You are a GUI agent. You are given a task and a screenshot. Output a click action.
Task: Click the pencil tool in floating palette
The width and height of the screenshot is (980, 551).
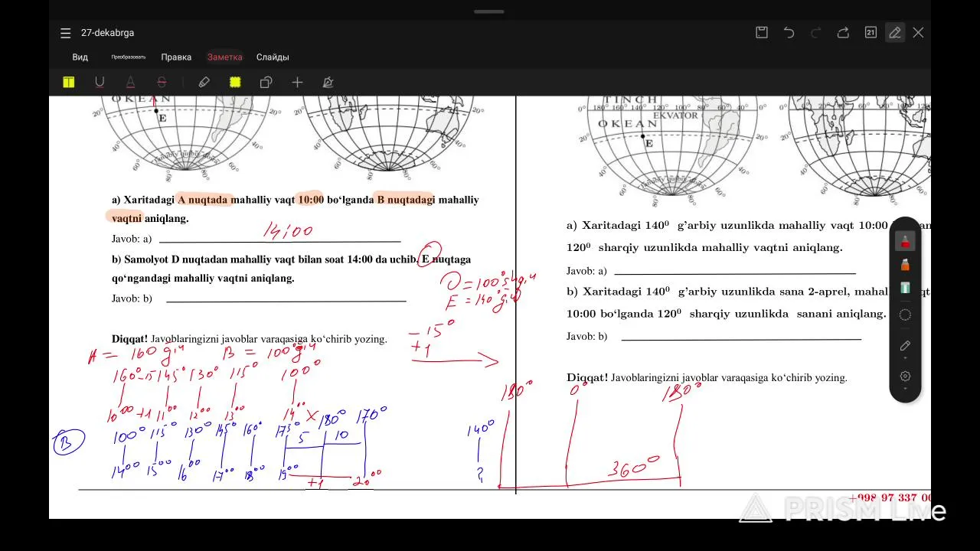tap(905, 345)
